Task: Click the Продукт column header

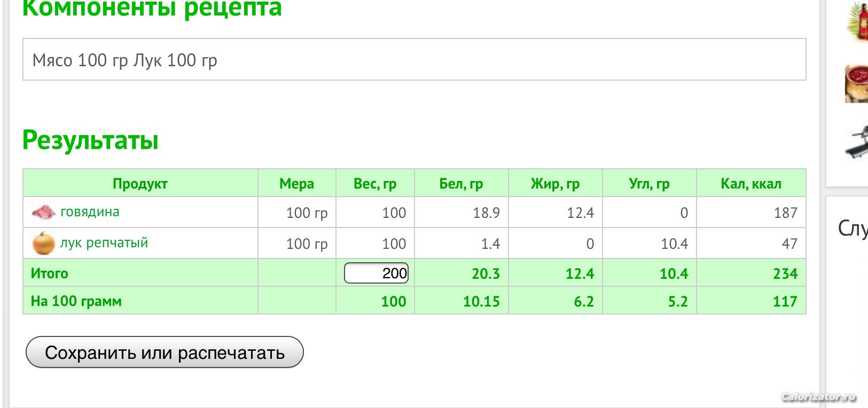Action: 140,184
